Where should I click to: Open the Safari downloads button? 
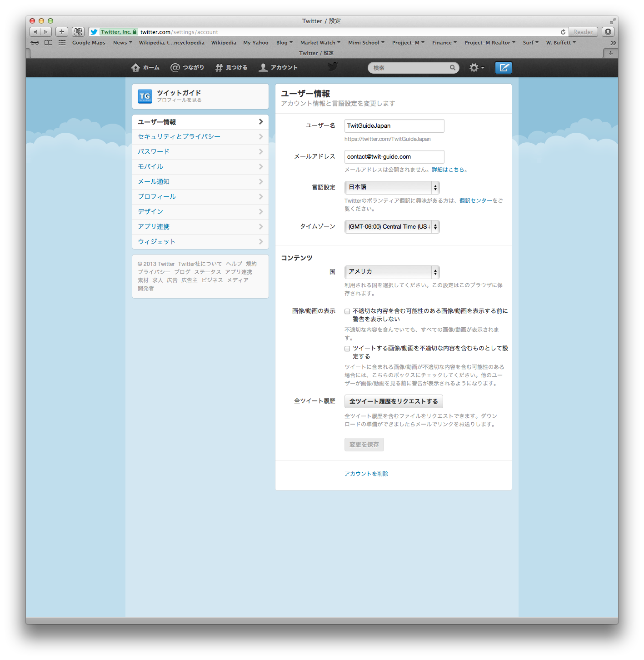(608, 32)
